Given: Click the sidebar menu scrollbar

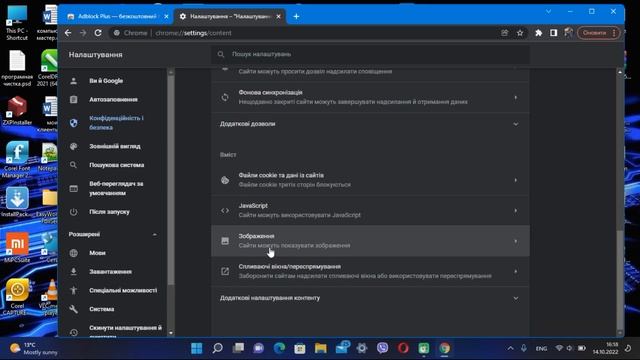Looking at the screenshot, I should pos(171,180).
